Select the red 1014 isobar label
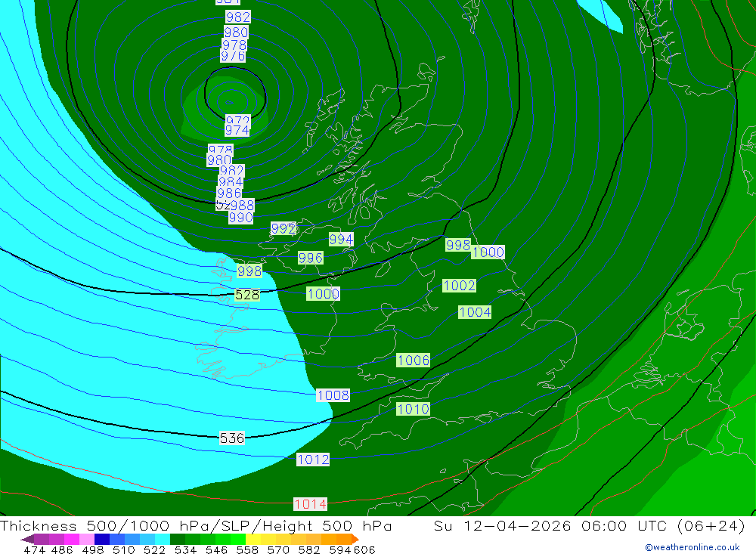This screenshot has height=554, width=756. coord(311,504)
